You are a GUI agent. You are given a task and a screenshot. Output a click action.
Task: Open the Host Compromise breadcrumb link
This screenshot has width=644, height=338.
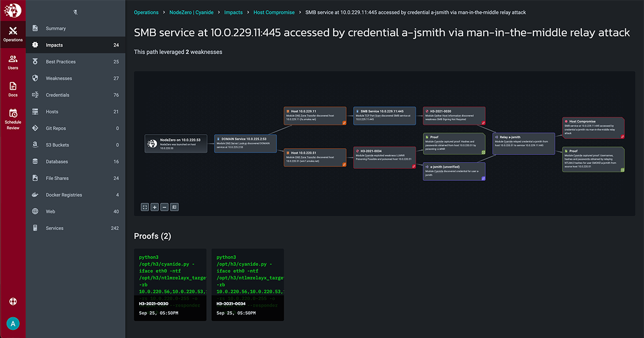click(274, 12)
